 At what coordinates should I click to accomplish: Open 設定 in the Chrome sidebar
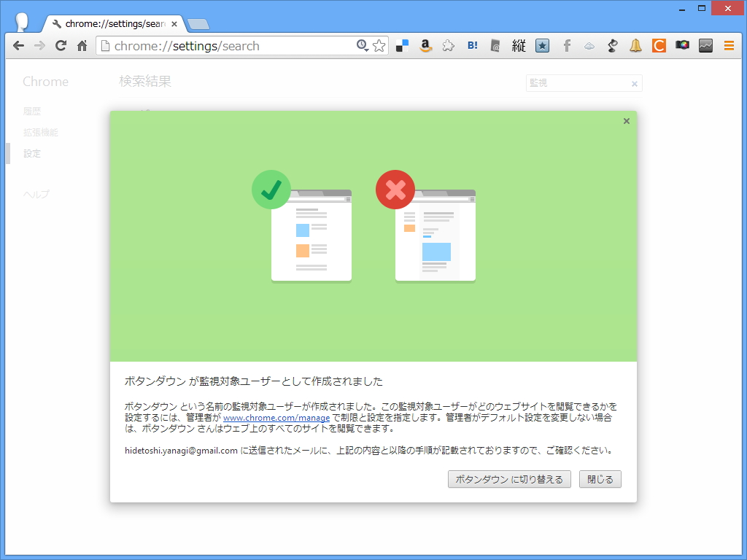click(32, 153)
